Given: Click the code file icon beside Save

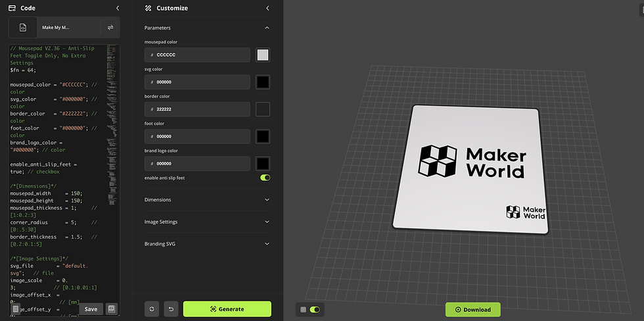Looking at the screenshot, I should 111,309.
